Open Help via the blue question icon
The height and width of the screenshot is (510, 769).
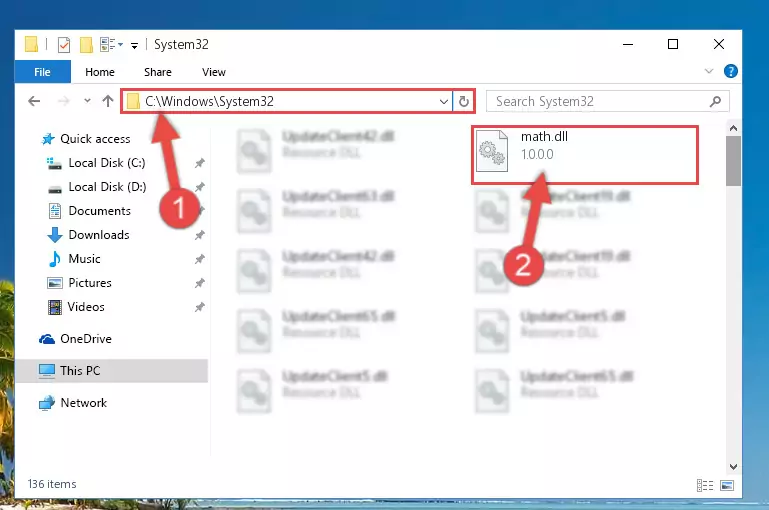point(730,71)
